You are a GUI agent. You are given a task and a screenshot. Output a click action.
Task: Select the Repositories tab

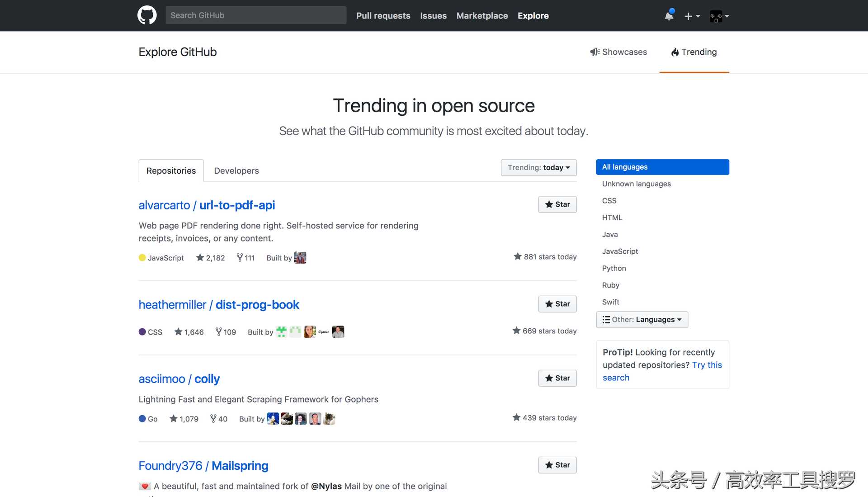click(x=171, y=170)
